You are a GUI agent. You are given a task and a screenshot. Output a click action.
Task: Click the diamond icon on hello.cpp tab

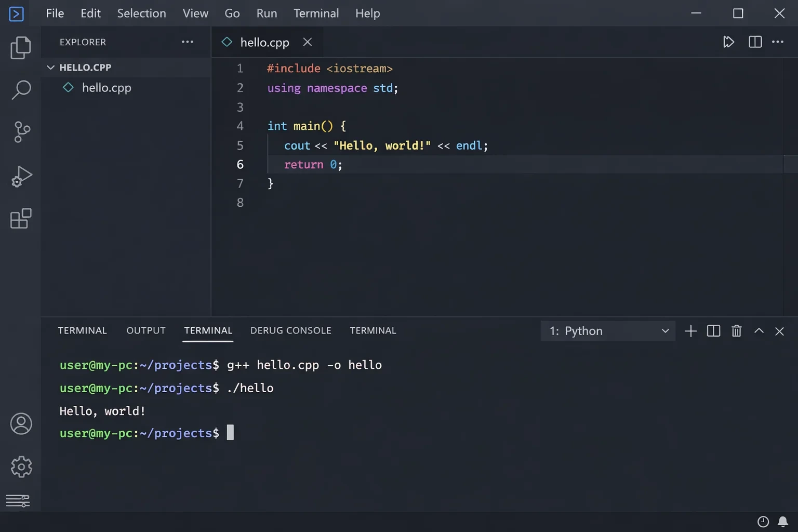(227, 42)
